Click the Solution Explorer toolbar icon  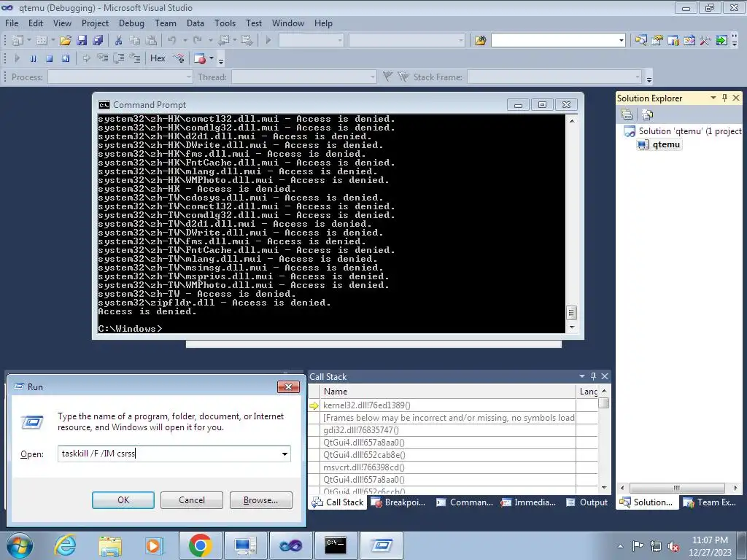(x=640, y=41)
